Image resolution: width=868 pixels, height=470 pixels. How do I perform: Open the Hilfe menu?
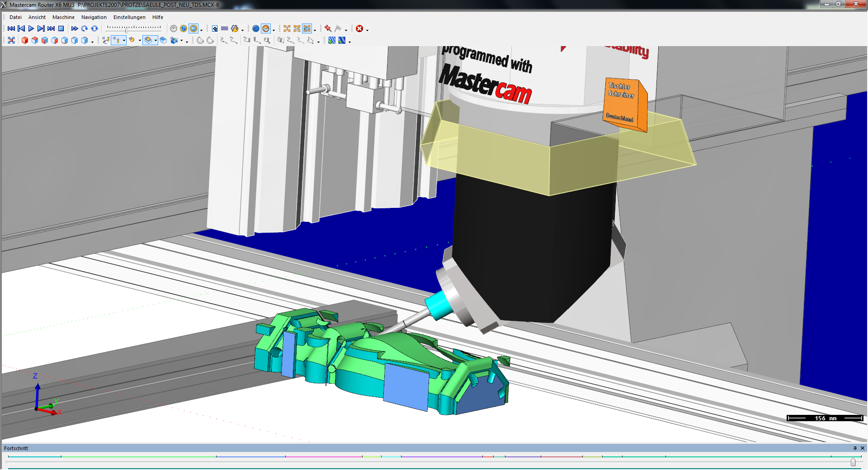pyautogui.click(x=158, y=17)
